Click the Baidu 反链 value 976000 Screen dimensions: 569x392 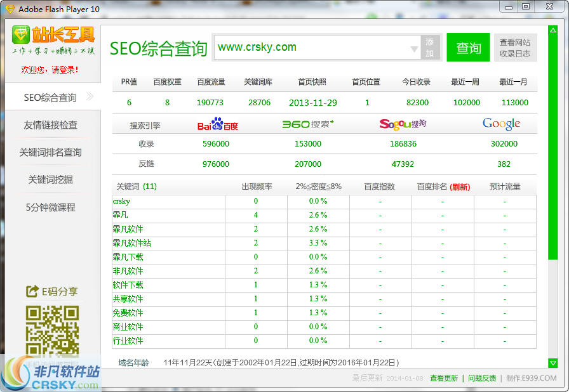pyautogui.click(x=216, y=164)
